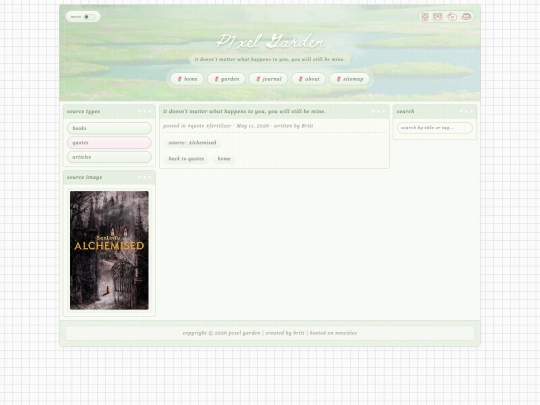The image size is (540, 405).
Task: Open the garden nav button
Action: click(227, 79)
